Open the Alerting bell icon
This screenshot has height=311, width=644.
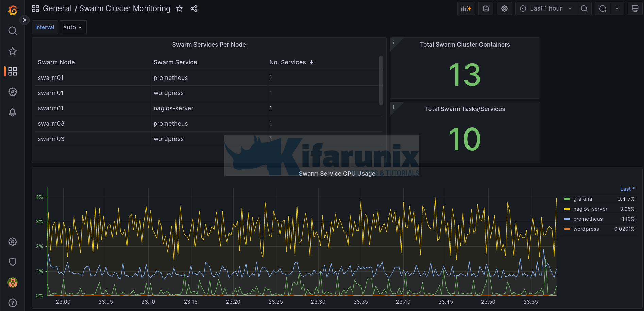coord(13,112)
